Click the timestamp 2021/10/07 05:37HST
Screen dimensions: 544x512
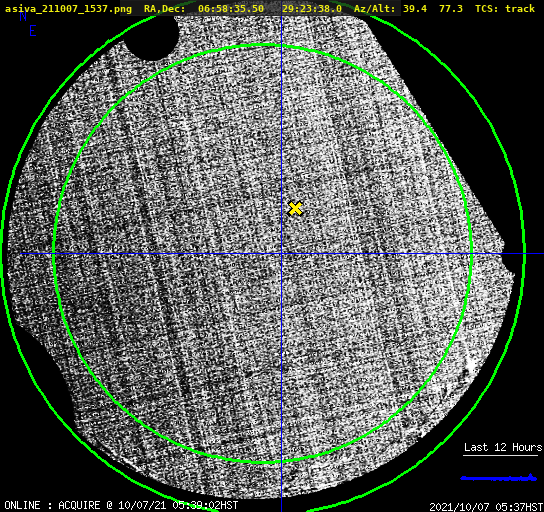pos(486,506)
